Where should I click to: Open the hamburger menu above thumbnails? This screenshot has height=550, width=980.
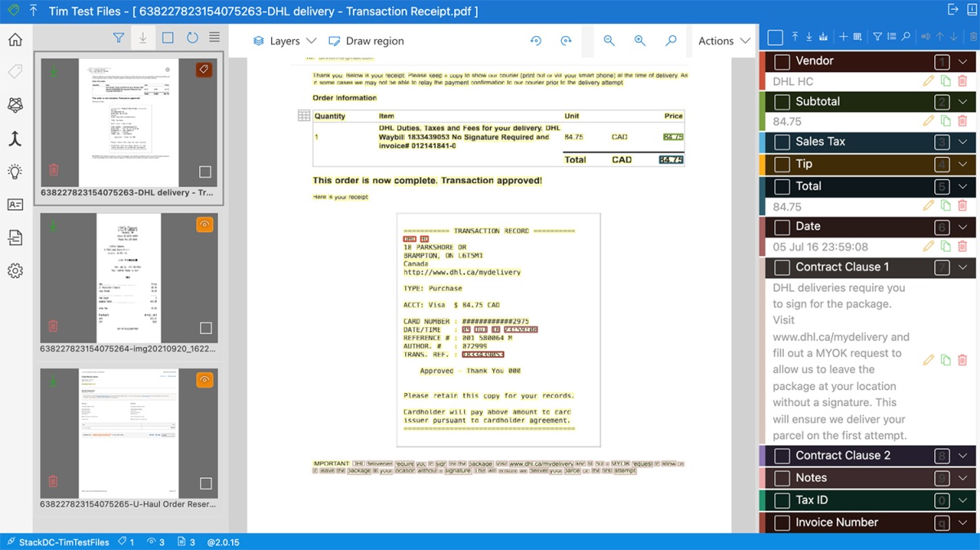click(214, 38)
